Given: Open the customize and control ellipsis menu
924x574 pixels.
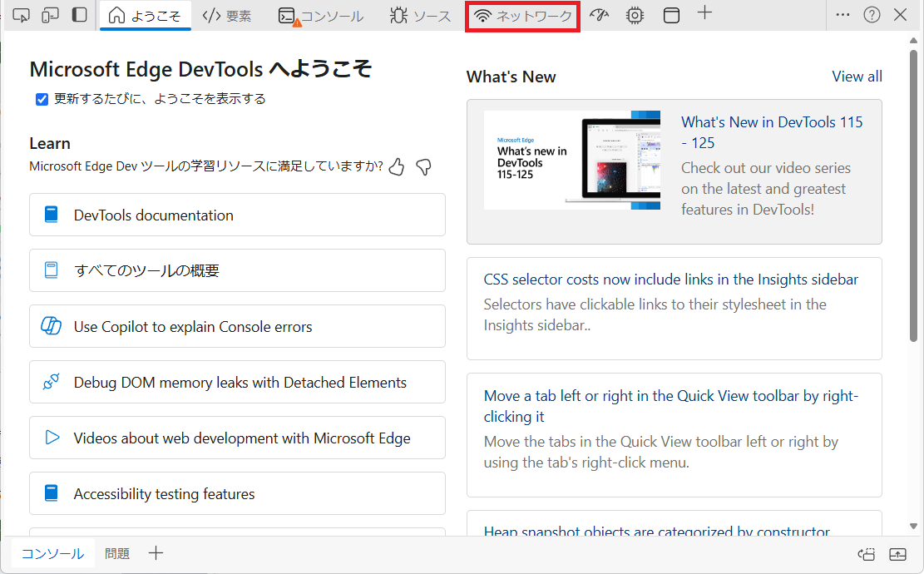Looking at the screenshot, I should 842,15.
